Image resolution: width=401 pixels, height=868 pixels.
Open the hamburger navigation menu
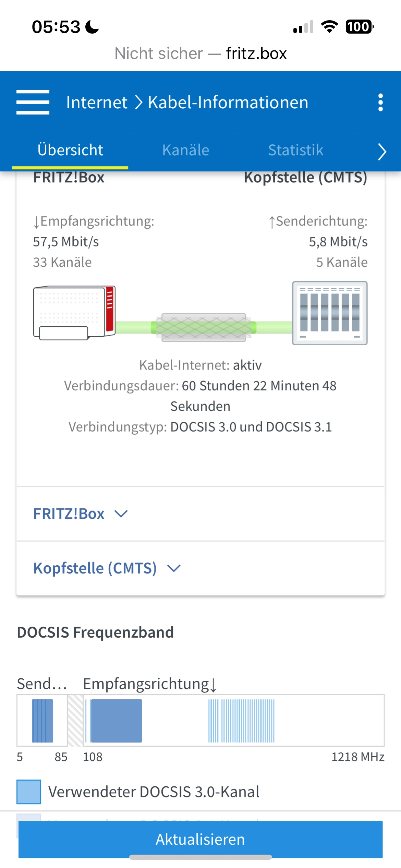click(x=33, y=102)
